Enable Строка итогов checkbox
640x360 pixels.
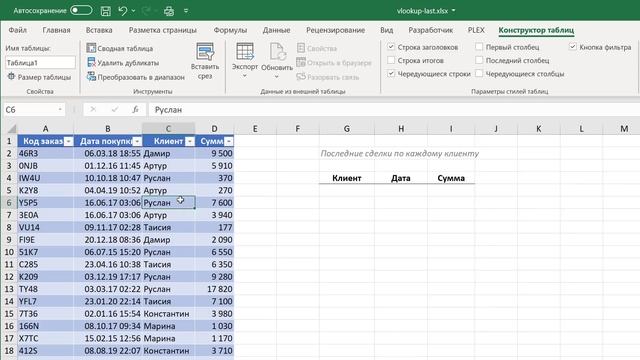[391, 60]
